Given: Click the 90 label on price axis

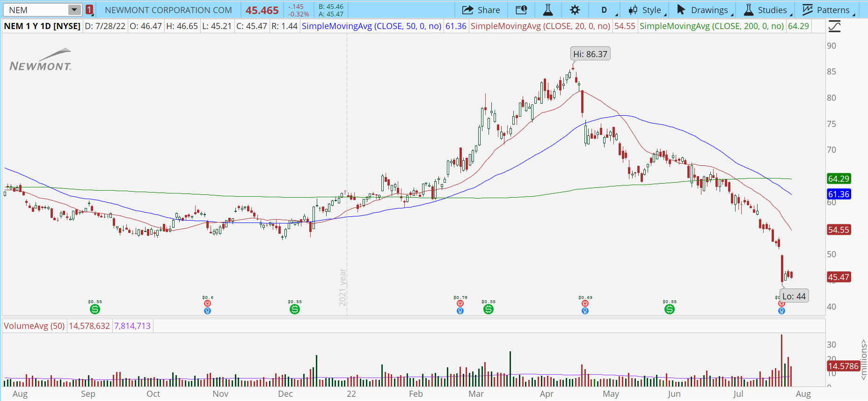Looking at the screenshot, I should click(832, 45).
